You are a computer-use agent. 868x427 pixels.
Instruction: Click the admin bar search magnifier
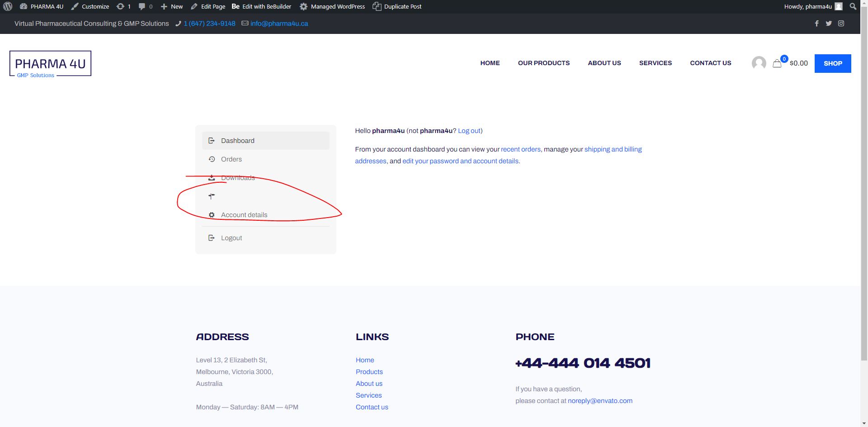click(853, 6)
